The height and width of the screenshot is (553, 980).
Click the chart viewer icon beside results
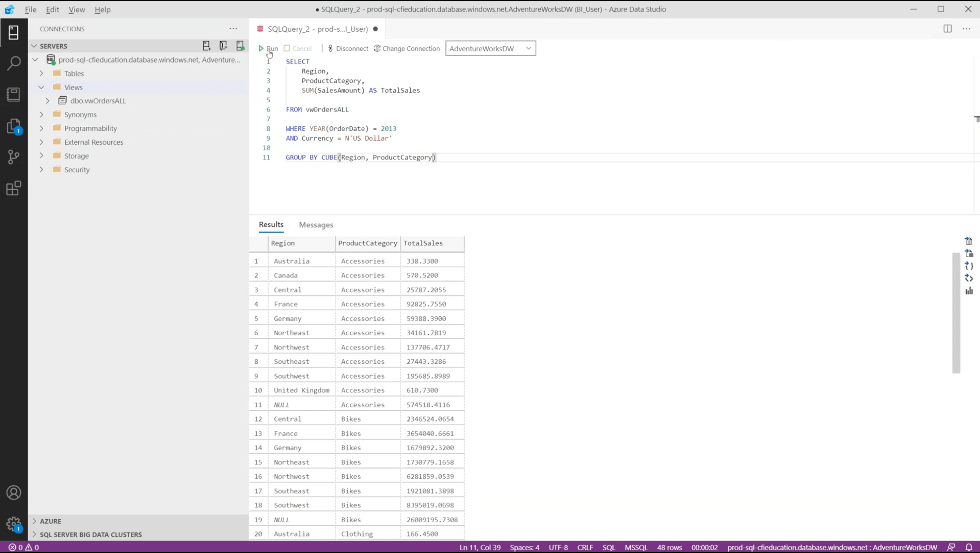tap(968, 291)
